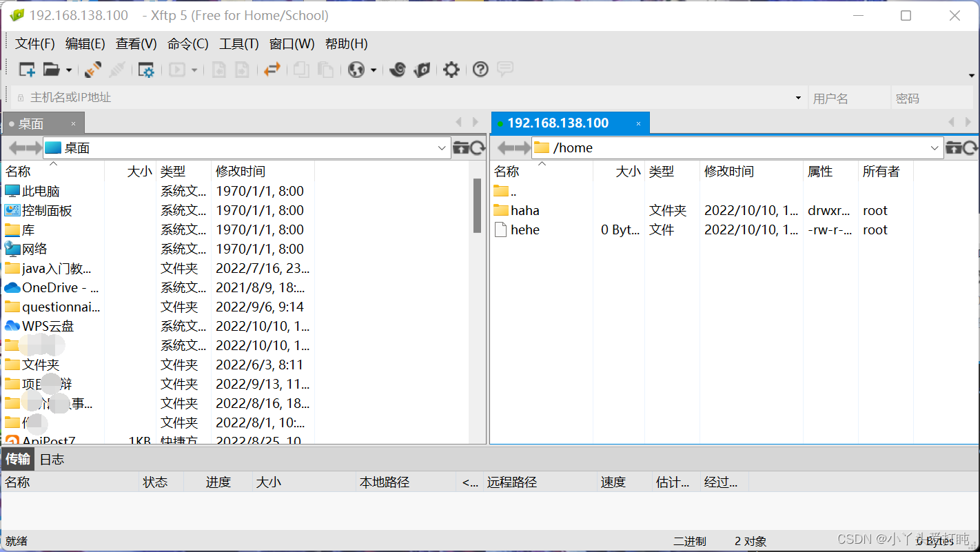
Task: Go back in the remote /home pane
Action: 505,147
